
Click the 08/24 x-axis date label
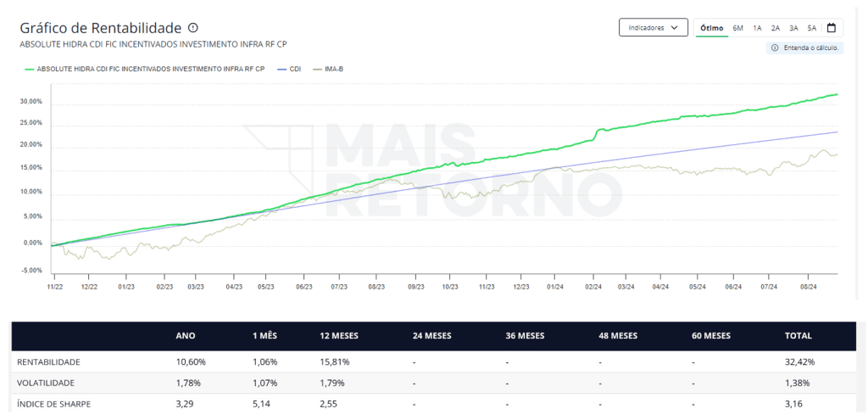coord(809,287)
